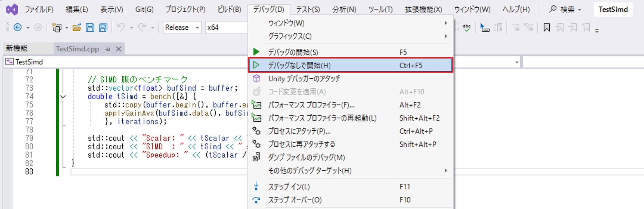Screen dimensions: 644x209
Task: Expand the back navigation history arrow
Action: (x=28, y=28)
